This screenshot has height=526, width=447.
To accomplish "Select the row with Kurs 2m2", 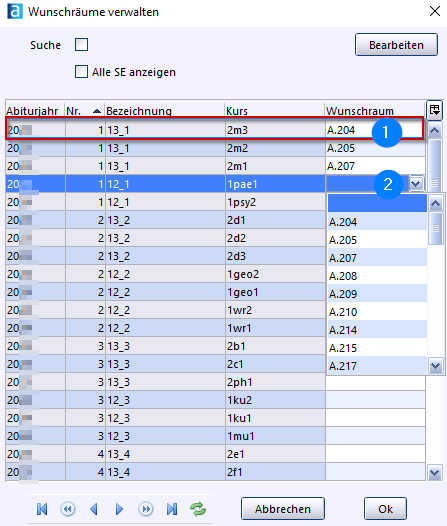I will [x=215, y=148].
